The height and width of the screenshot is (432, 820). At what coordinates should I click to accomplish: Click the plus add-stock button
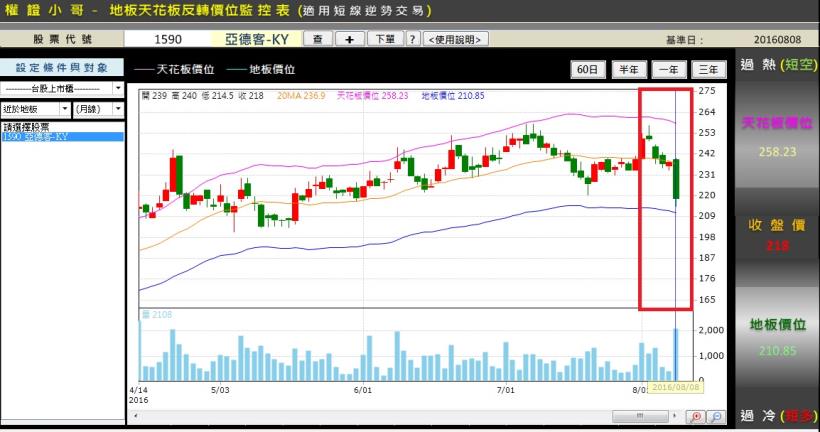[348, 39]
